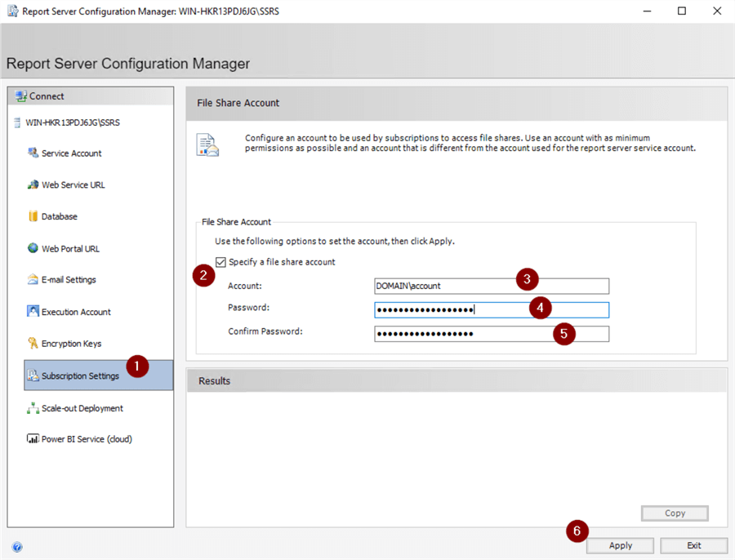This screenshot has width=735, height=560.
Task: Click the Connect button in sidebar
Action: point(47,96)
